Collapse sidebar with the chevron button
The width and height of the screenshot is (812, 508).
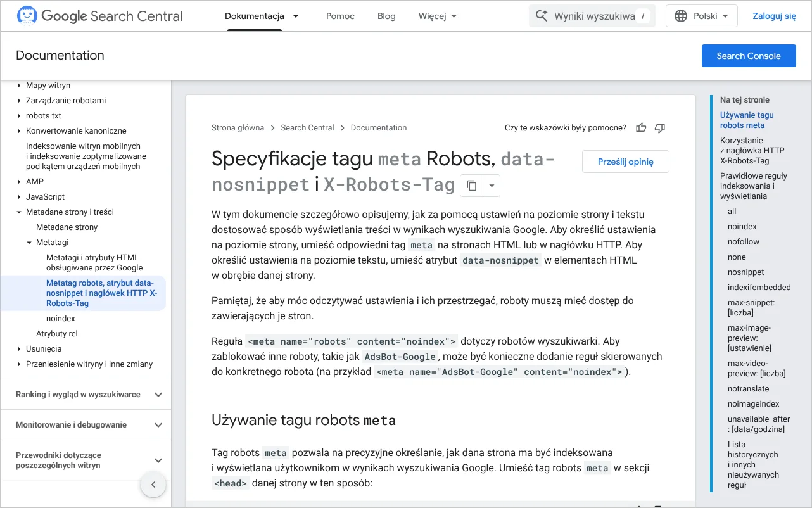[153, 485]
